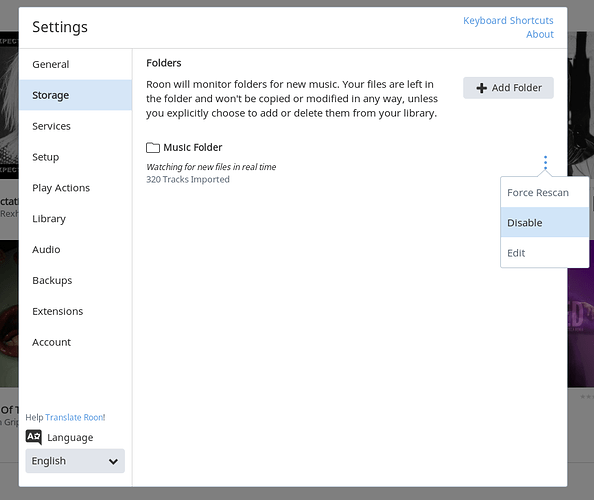
Task: Click the Language translate icon
Action: click(x=34, y=437)
